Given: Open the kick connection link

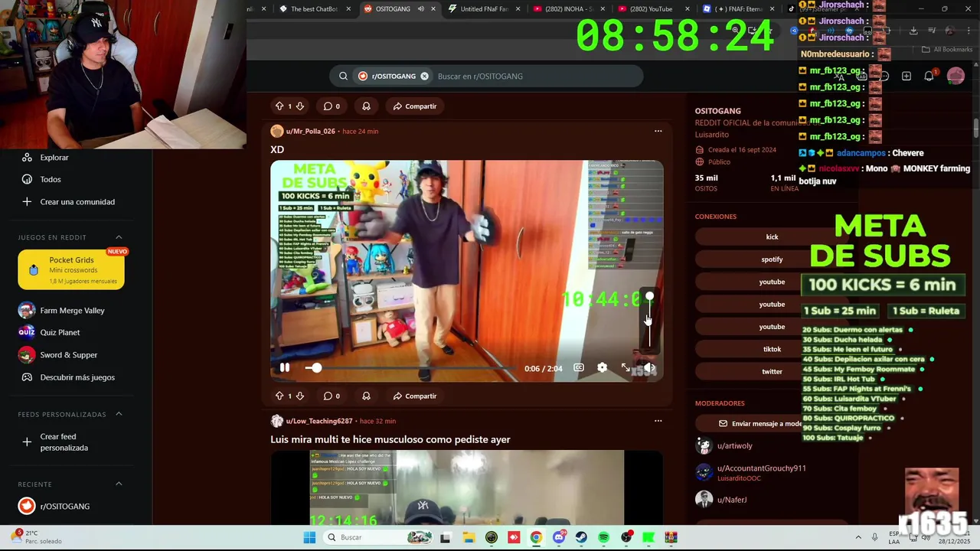Looking at the screenshot, I should 772,237.
